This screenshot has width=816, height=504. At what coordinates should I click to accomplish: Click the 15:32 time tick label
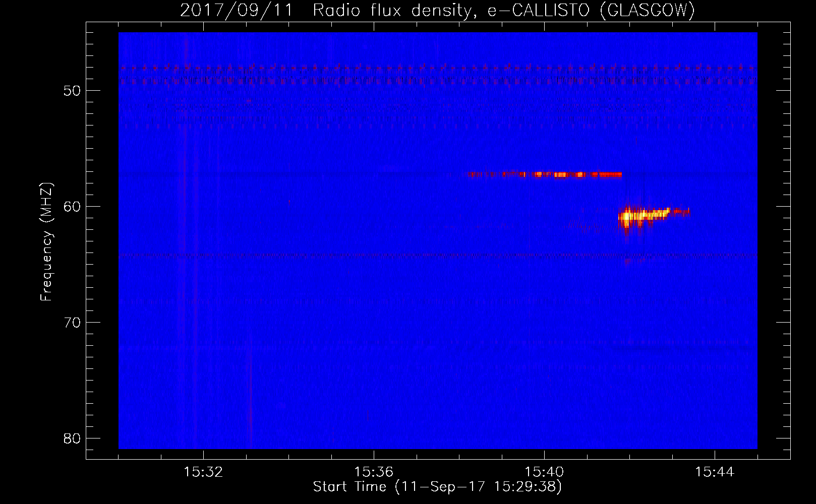pos(203,472)
